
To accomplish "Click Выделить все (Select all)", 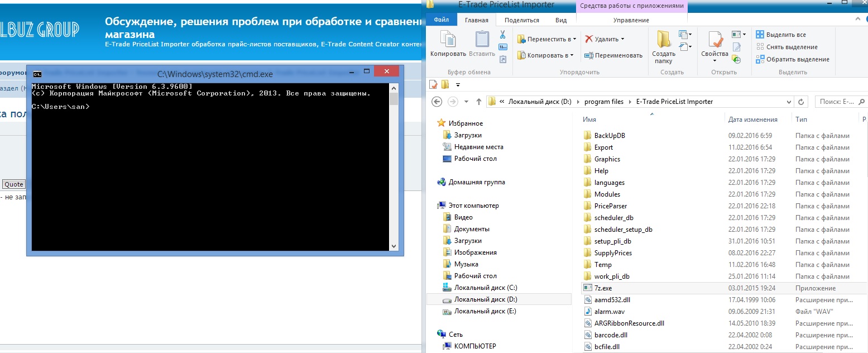I will coord(781,35).
